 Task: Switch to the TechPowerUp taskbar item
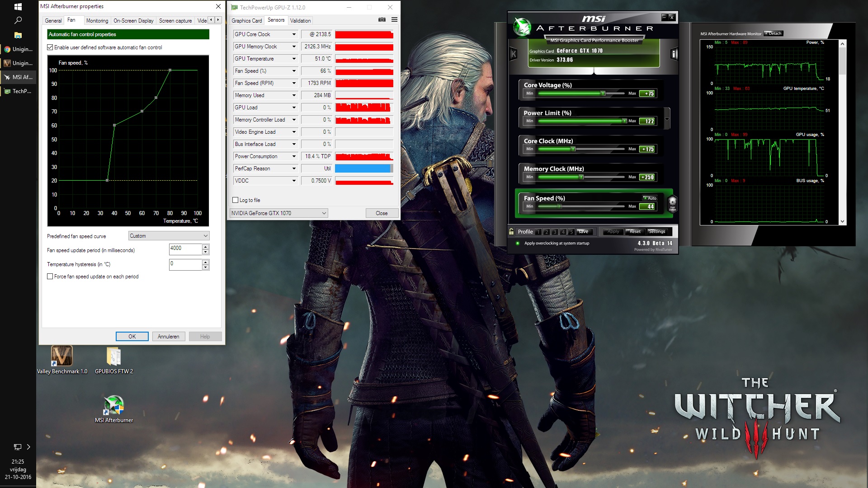click(x=18, y=91)
